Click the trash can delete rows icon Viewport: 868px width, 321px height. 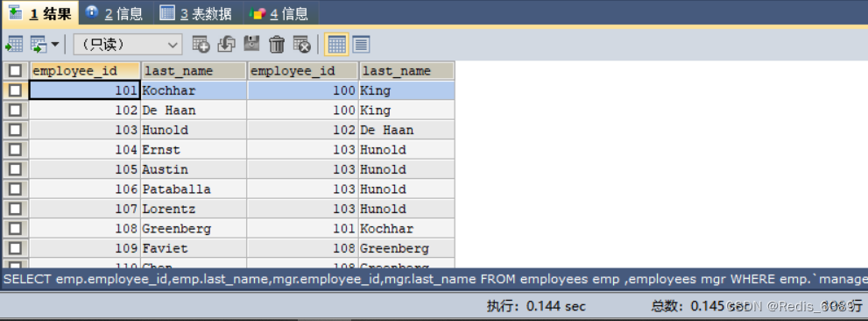[x=277, y=45]
